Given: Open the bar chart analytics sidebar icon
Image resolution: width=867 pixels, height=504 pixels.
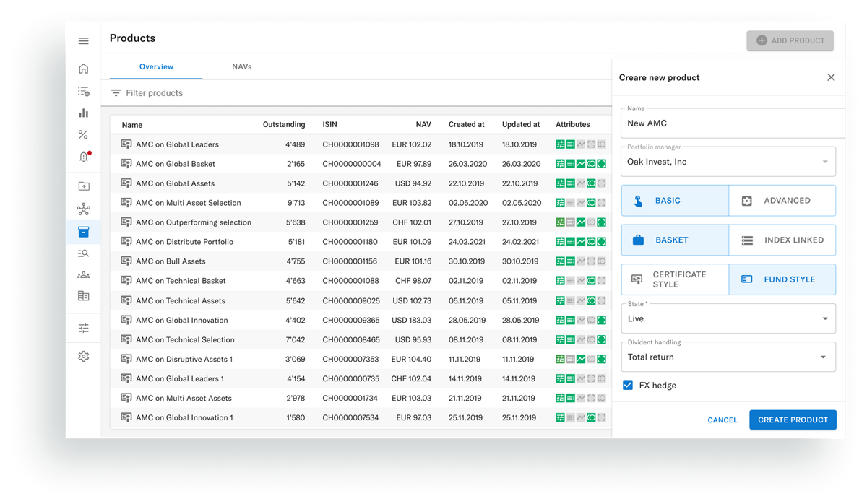Looking at the screenshot, I should (83, 113).
